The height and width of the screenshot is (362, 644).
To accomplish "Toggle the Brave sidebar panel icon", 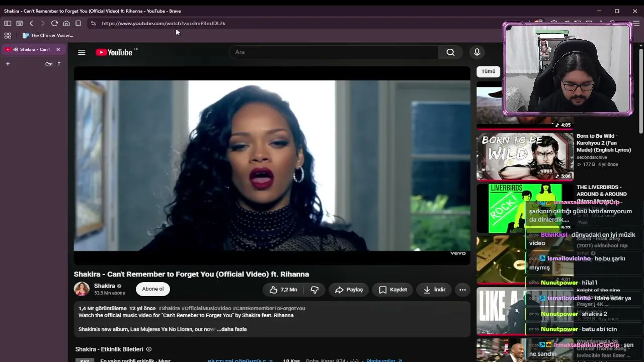I will [8, 23].
